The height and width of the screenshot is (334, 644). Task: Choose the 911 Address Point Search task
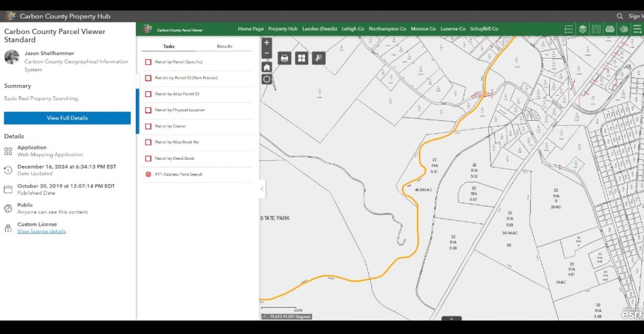[178, 174]
